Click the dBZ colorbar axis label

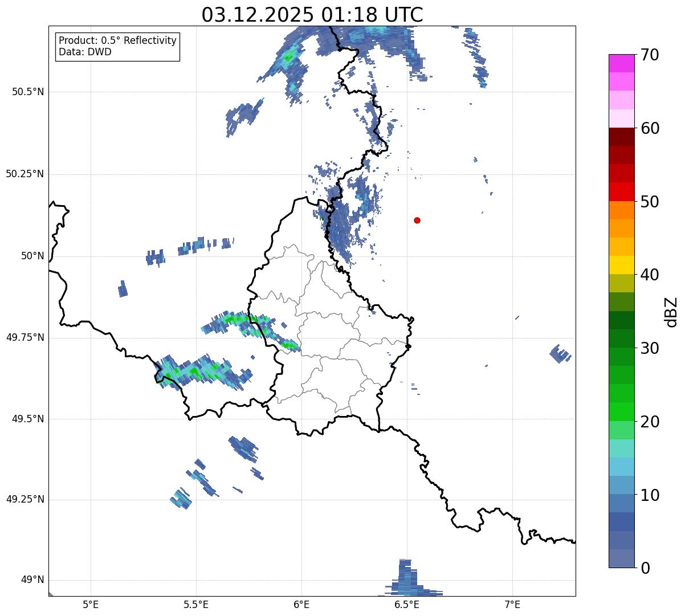pos(672,311)
